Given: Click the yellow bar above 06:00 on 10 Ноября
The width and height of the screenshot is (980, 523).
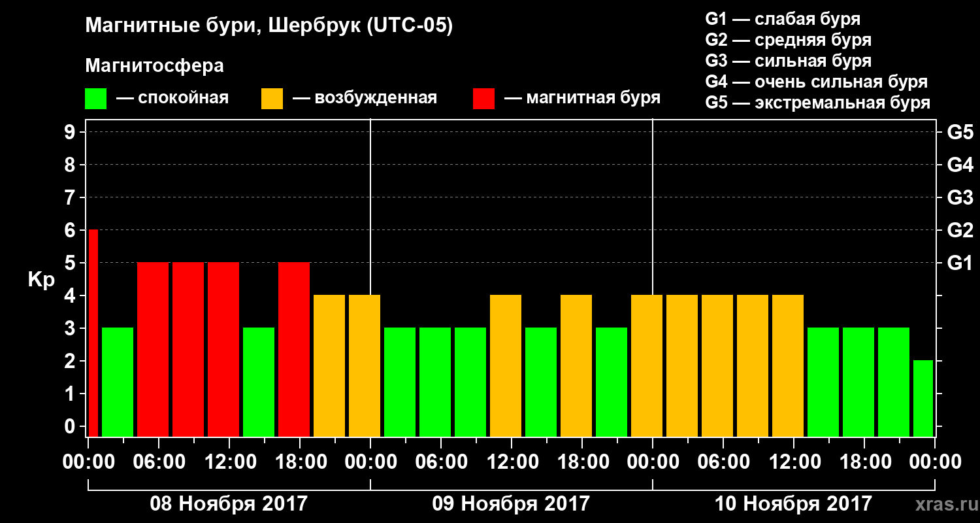Looking at the screenshot, I should point(717,365).
